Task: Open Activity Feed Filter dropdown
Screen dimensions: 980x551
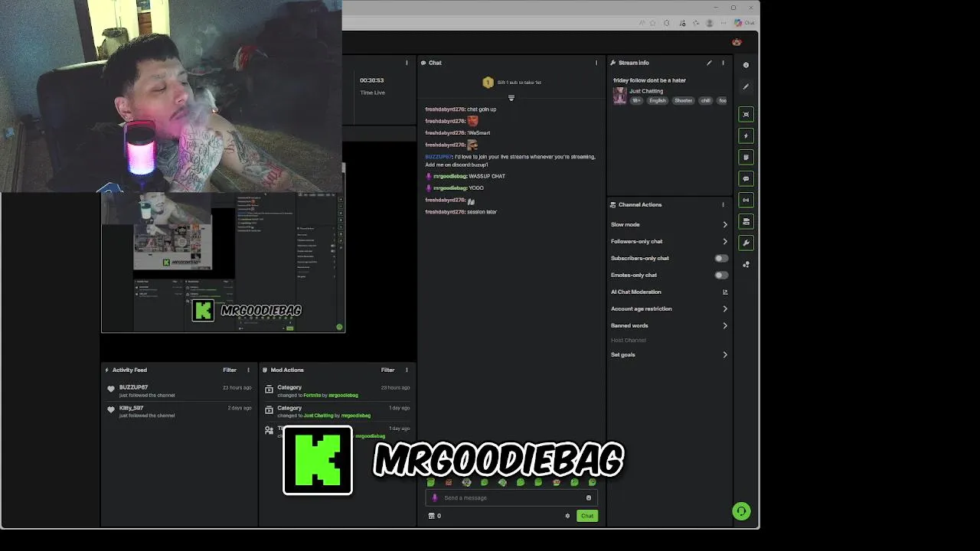Action: pos(230,370)
